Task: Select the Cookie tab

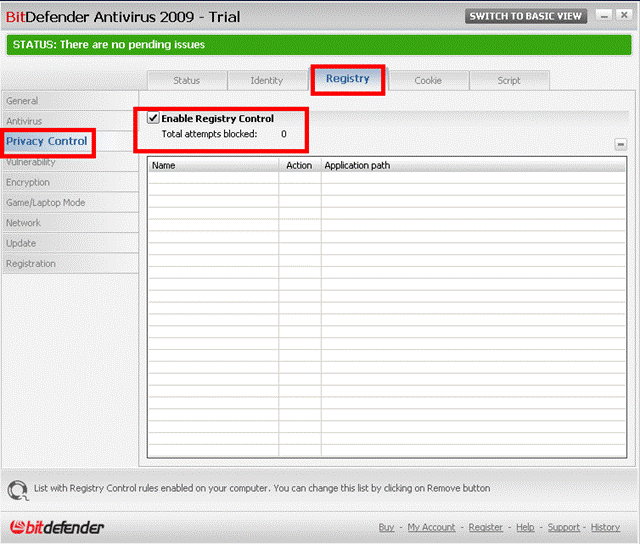Action: (428, 81)
